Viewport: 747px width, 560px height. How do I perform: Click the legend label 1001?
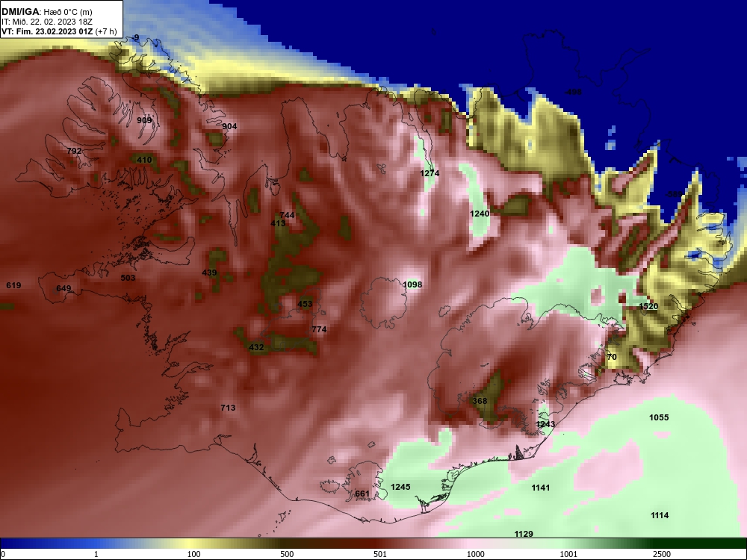click(x=568, y=554)
